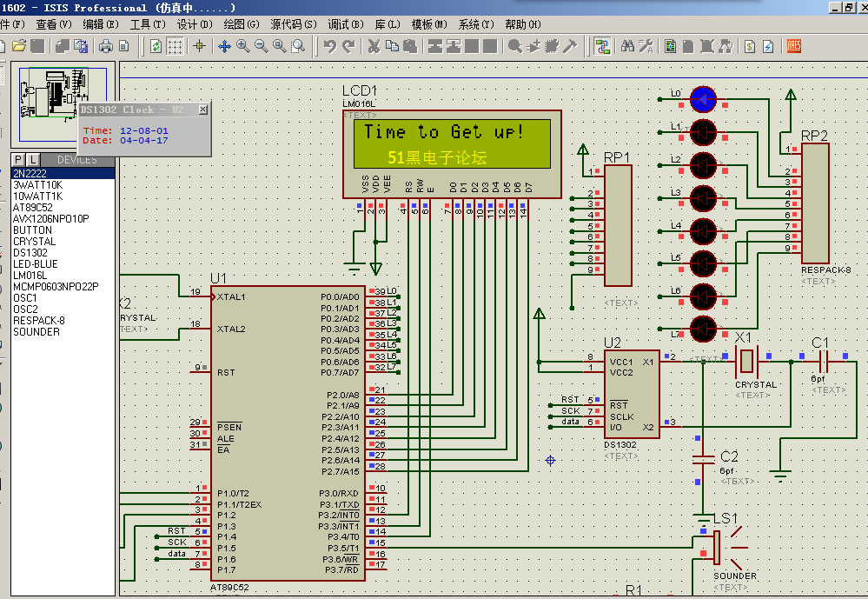The height and width of the screenshot is (599, 868).
Task: Zoom out of the schematic
Action: (262, 46)
